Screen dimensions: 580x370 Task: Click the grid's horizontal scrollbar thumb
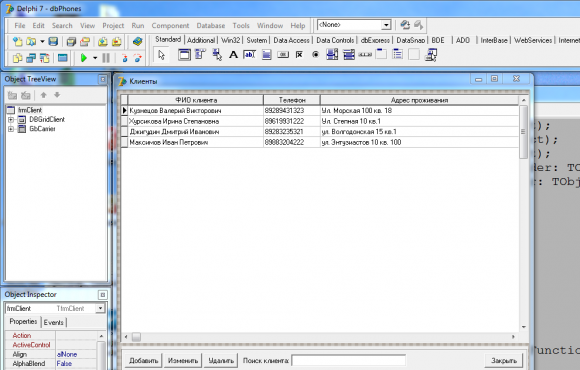point(136,337)
